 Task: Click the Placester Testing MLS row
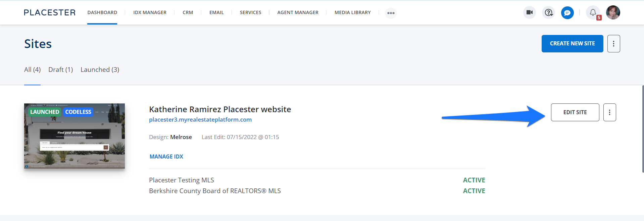317,180
